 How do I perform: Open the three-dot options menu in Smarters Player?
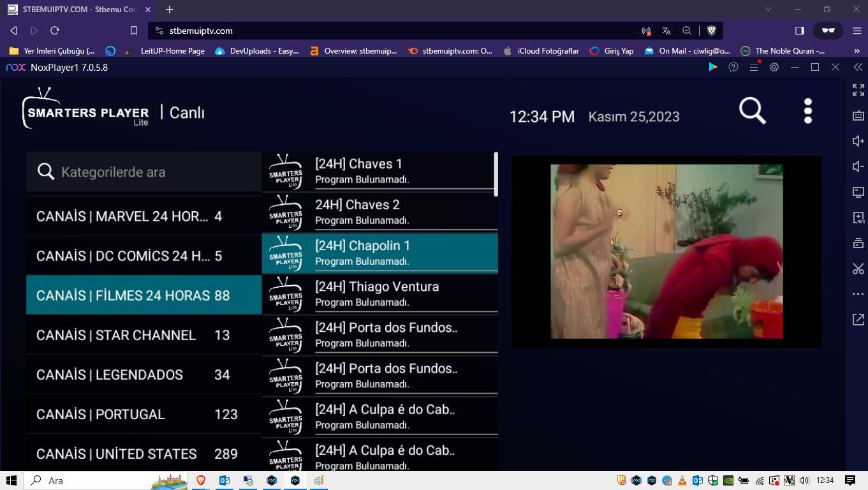(808, 111)
